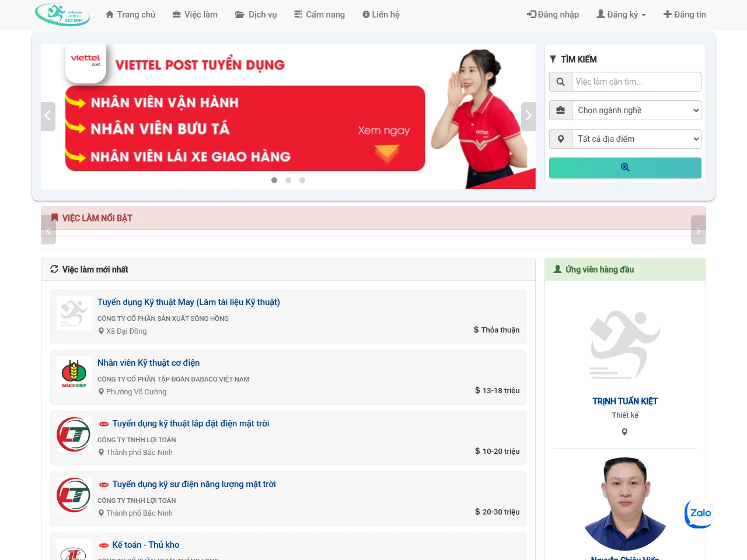Click the Lợi Toán logo on the 20-30 triệu job

(74, 495)
